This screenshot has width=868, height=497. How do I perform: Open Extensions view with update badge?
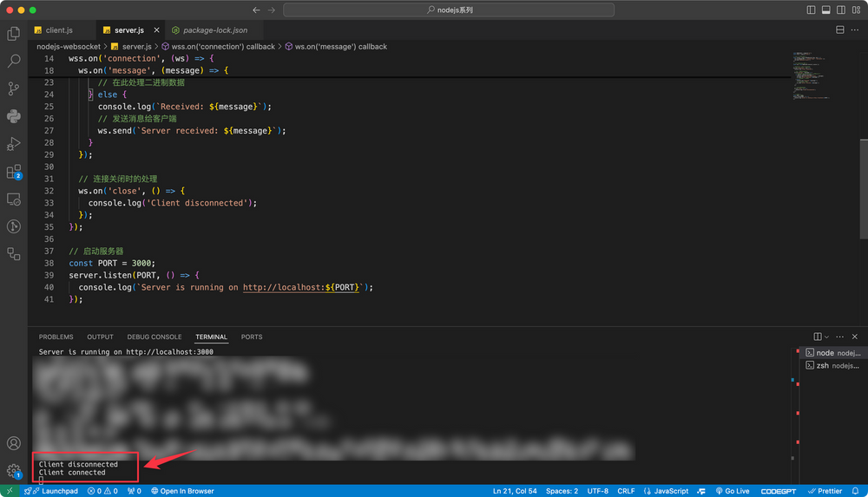14,172
